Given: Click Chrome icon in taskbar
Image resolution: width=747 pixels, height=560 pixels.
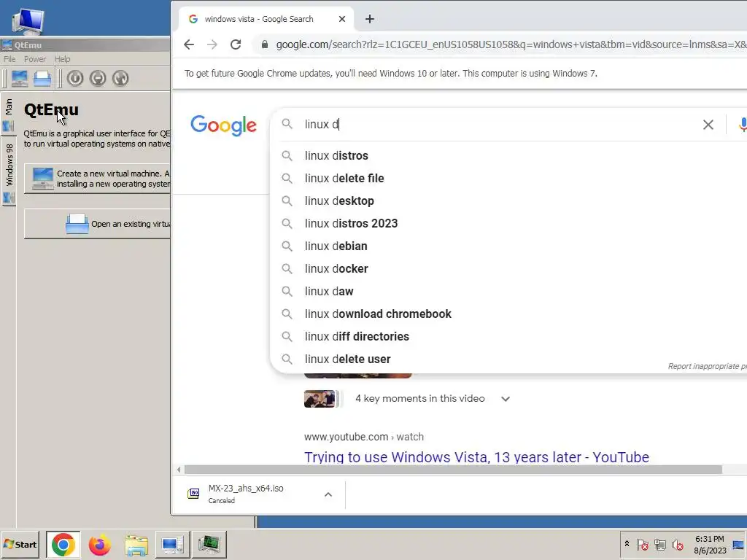Looking at the screenshot, I should point(63,545).
